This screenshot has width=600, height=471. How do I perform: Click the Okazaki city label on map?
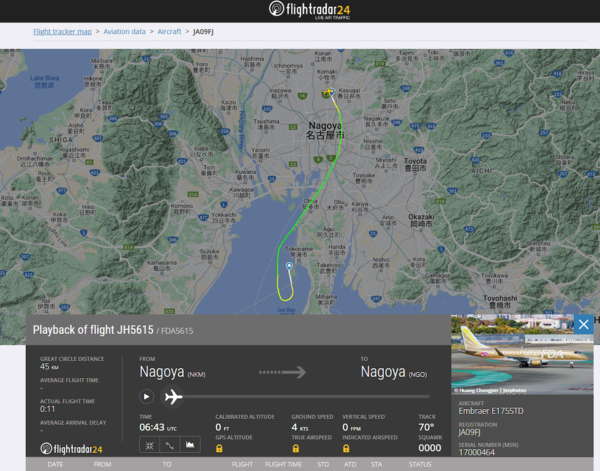point(421,220)
